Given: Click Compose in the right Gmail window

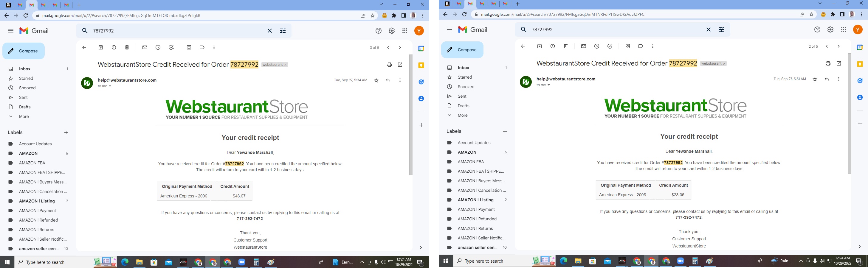Looking at the screenshot, I should [462, 50].
